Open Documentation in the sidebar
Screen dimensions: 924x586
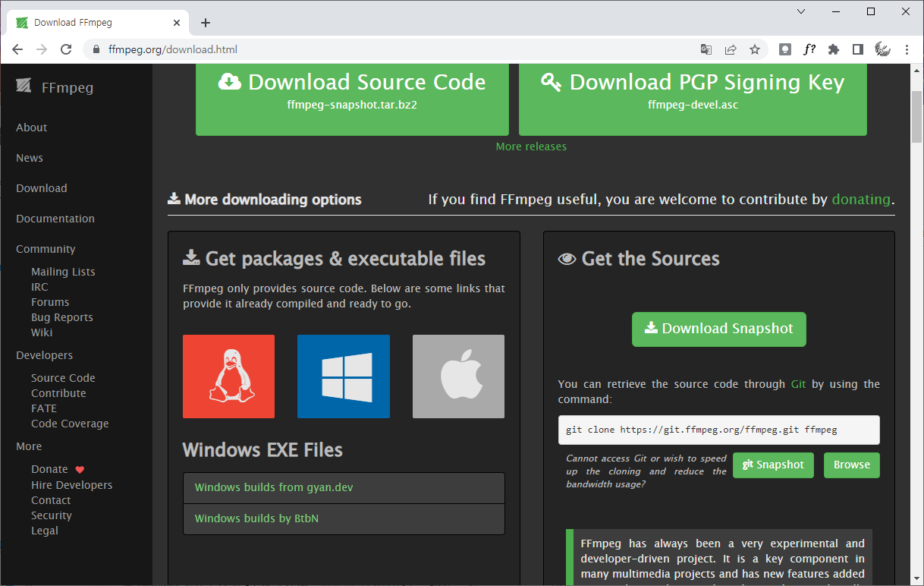point(55,219)
